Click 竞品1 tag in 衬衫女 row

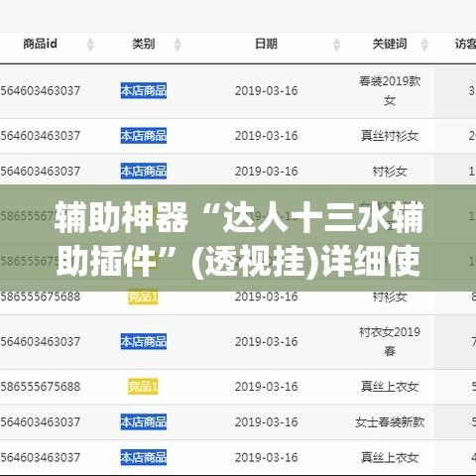143,297
